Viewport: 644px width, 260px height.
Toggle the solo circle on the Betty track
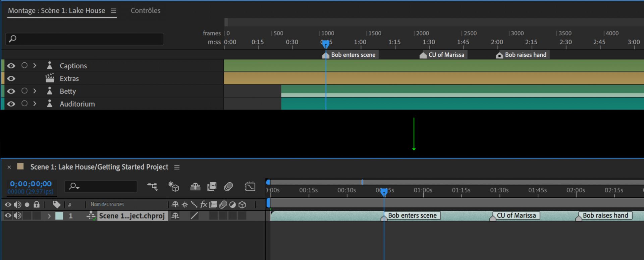click(24, 91)
